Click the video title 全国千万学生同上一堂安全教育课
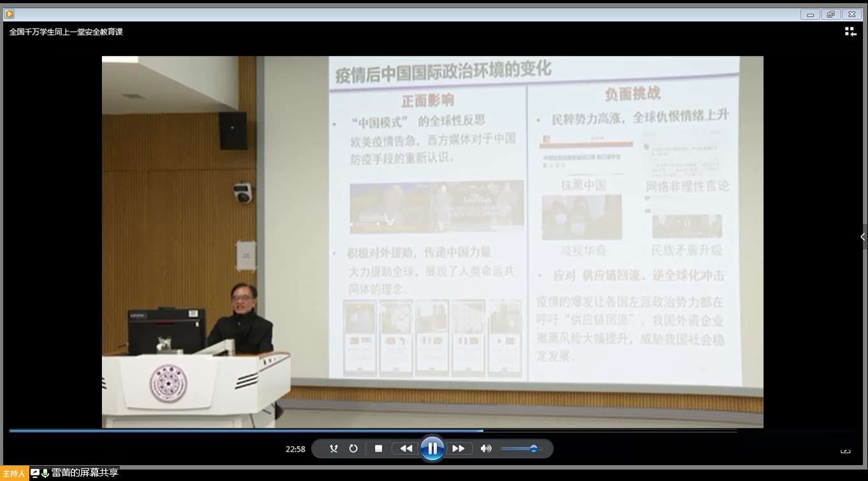 pos(66,32)
